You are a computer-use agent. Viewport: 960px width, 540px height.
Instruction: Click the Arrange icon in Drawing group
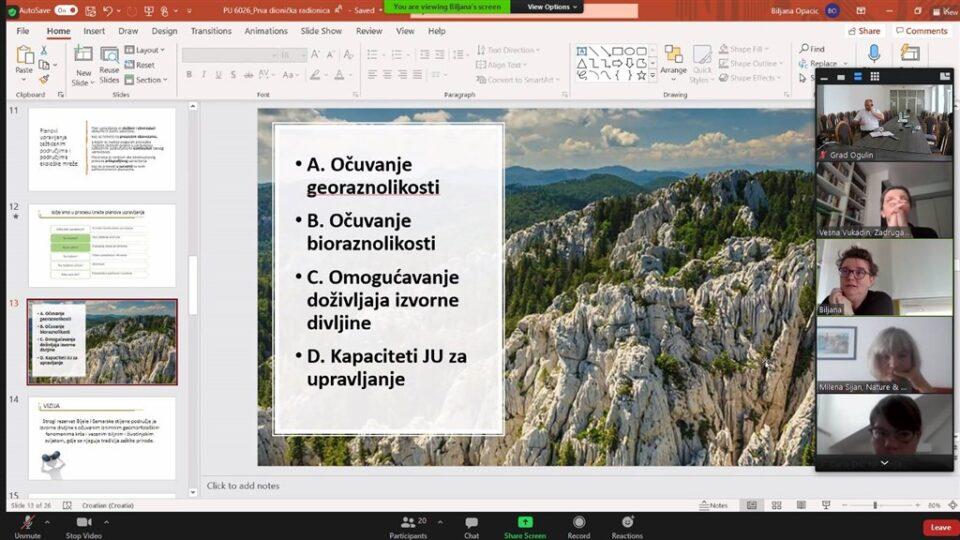tap(673, 54)
